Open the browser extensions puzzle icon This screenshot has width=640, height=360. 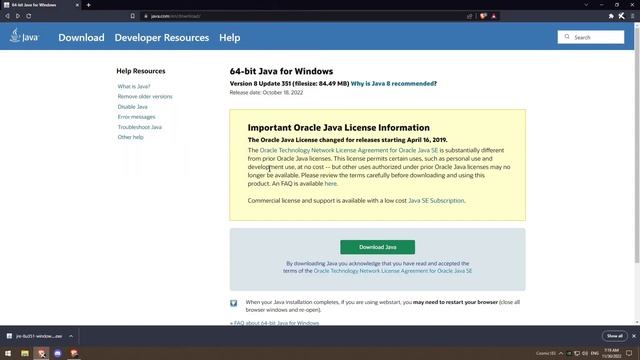tap(611, 16)
